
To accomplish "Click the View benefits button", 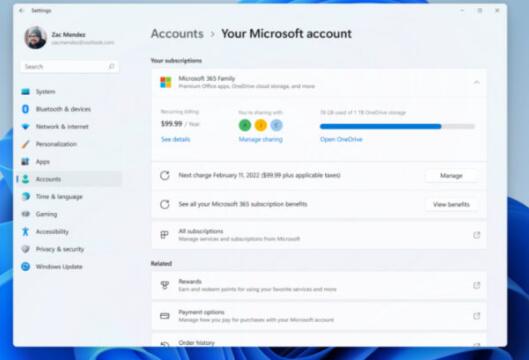I will tap(451, 204).
